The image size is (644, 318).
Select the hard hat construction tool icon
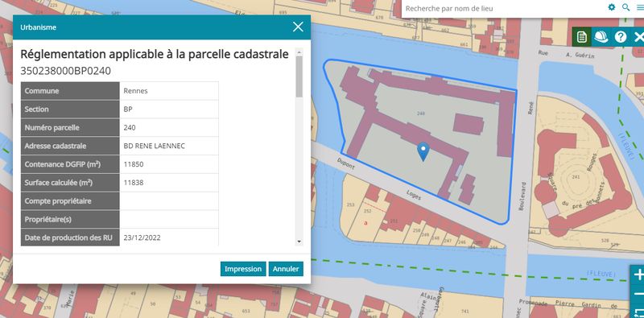pyautogui.click(x=601, y=37)
